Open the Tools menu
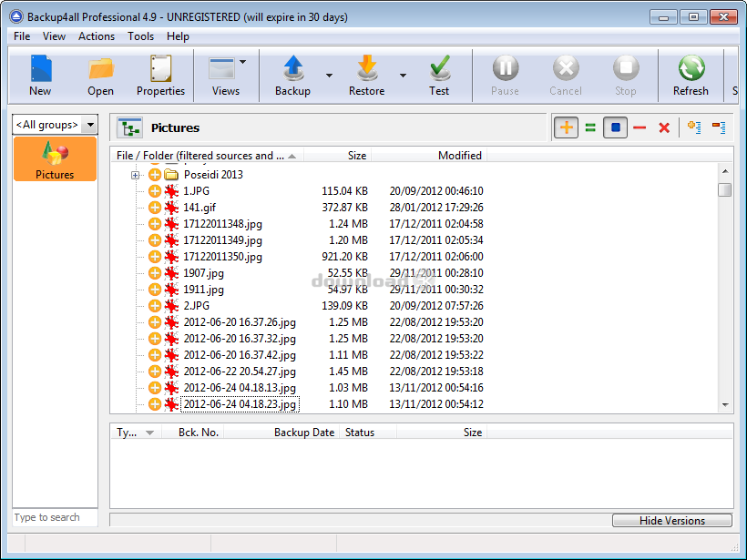Image resolution: width=747 pixels, height=560 pixels. [x=140, y=36]
